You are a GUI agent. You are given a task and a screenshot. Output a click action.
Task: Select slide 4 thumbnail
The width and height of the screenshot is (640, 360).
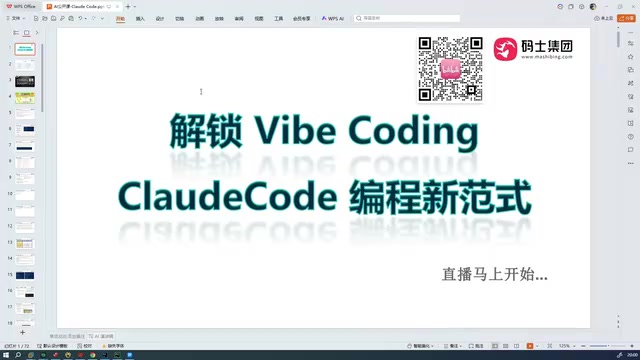[x=25, y=98]
